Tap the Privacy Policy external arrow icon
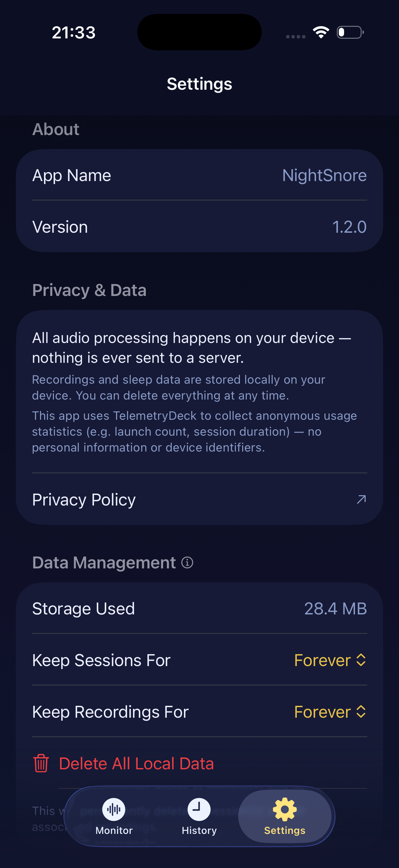Screen dimensions: 399x868 click(361, 499)
